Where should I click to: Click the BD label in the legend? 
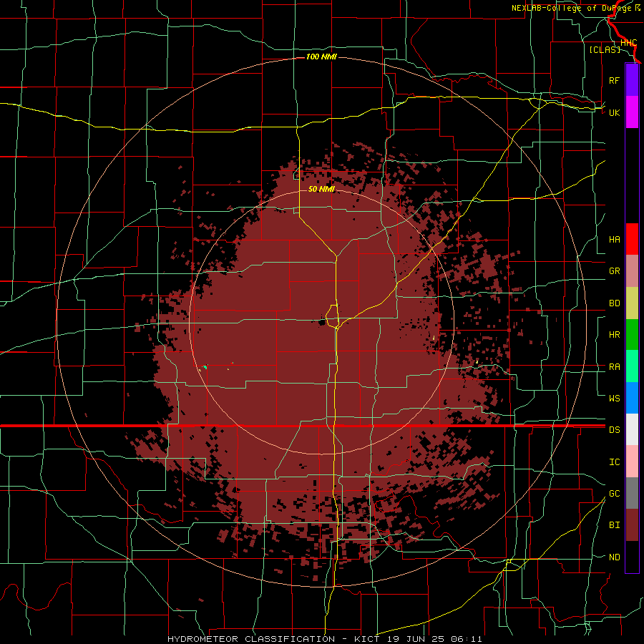(615, 303)
